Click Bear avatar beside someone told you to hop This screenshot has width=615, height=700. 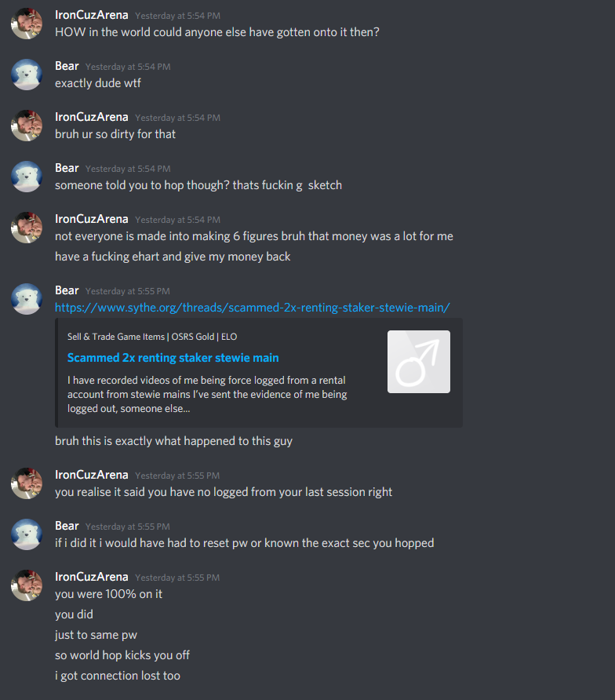[27, 177]
